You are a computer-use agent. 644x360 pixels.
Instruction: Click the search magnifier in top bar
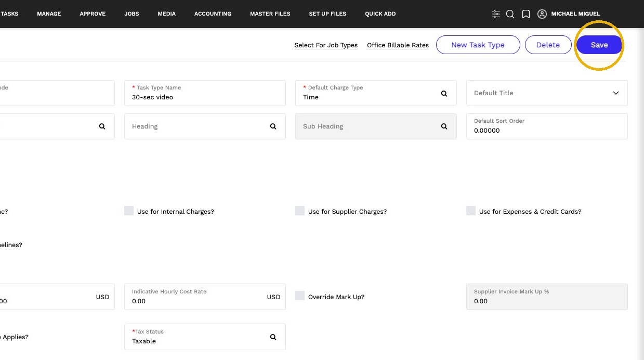click(x=510, y=14)
